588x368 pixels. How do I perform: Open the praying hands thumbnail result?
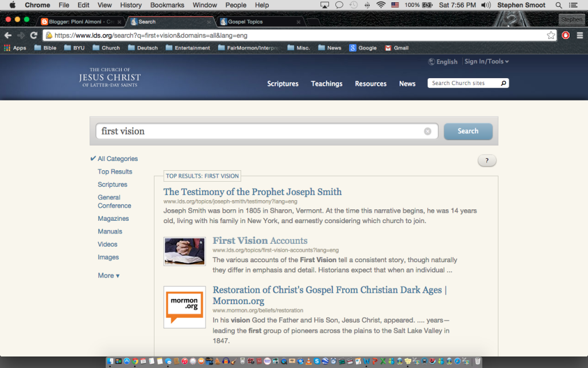pyautogui.click(x=184, y=251)
